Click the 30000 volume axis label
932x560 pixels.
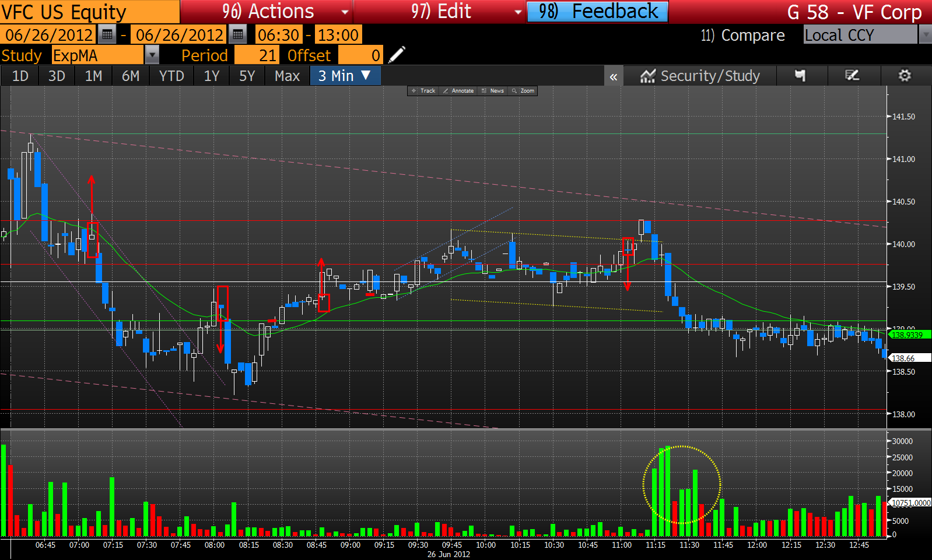coord(902,441)
